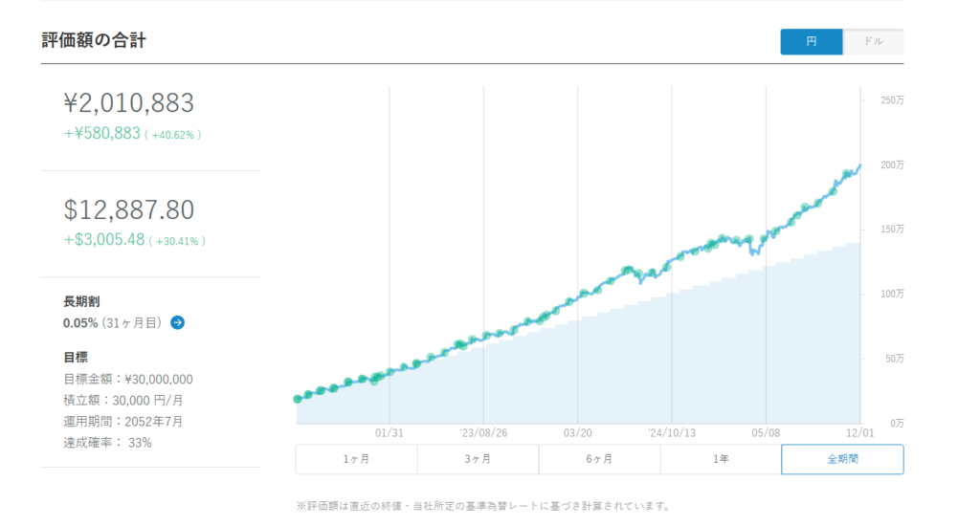Viewport: 980px width, 526px height.
Task: Click the ¥2,010,883 total valuation amount
Action: (129, 103)
